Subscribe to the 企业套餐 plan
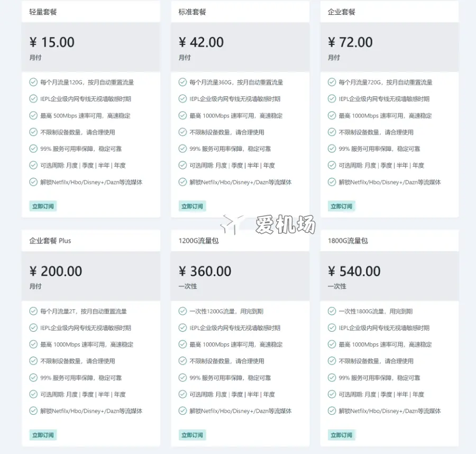 (x=342, y=206)
